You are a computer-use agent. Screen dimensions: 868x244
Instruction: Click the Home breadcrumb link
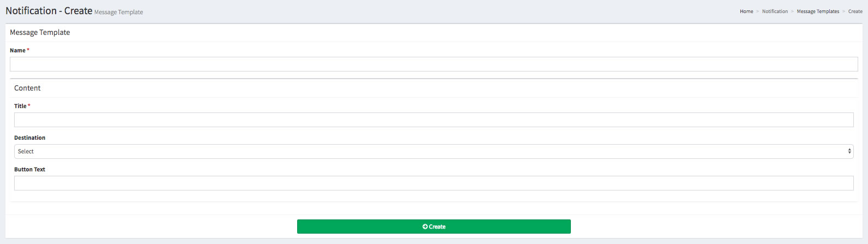(x=746, y=11)
